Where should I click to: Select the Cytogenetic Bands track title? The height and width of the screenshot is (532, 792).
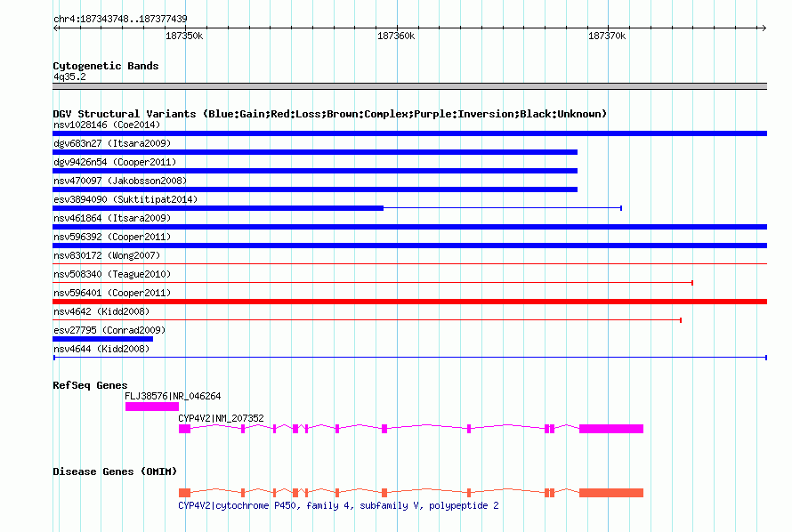click(x=106, y=66)
